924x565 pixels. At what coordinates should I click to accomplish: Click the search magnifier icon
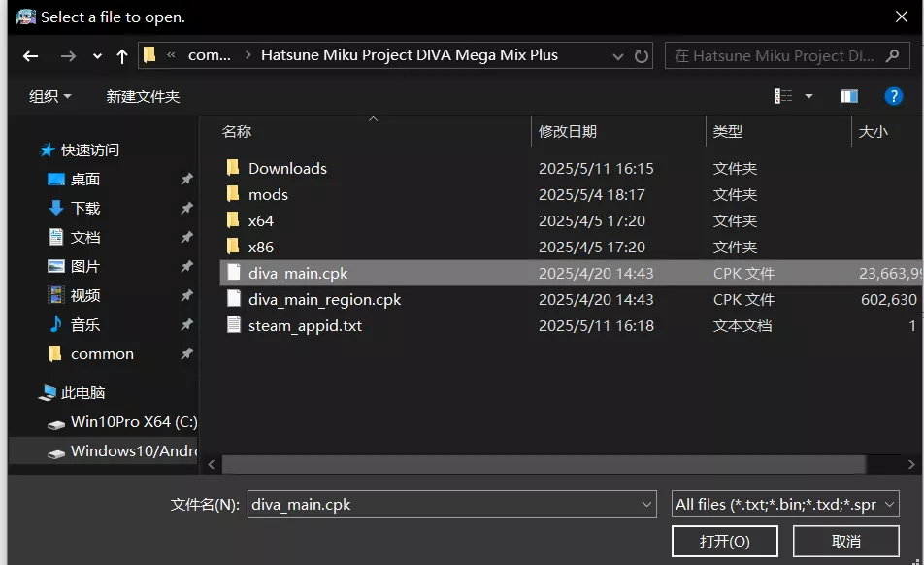892,56
